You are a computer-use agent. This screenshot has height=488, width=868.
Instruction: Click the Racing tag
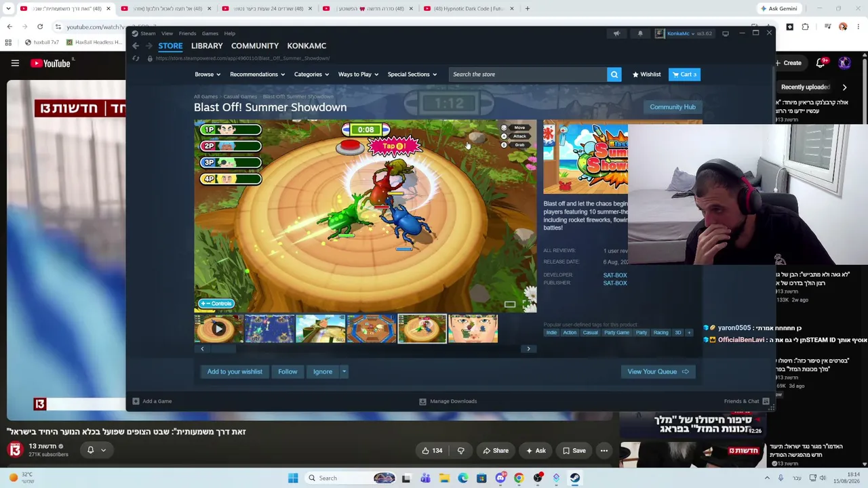pyautogui.click(x=660, y=333)
